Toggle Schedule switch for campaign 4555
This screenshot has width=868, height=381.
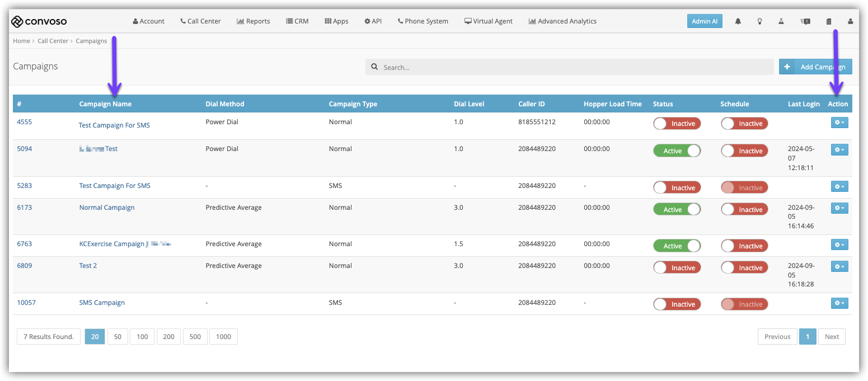click(744, 124)
